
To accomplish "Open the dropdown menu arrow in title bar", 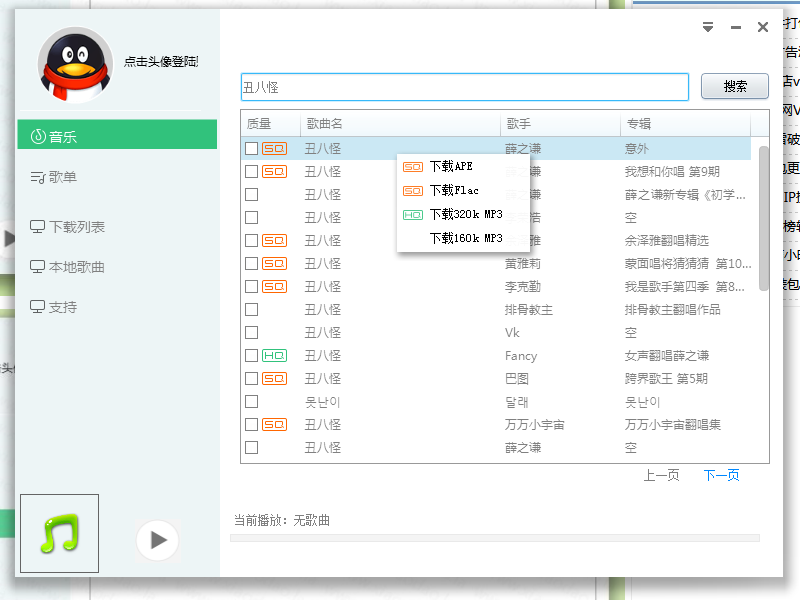I will (x=708, y=27).
